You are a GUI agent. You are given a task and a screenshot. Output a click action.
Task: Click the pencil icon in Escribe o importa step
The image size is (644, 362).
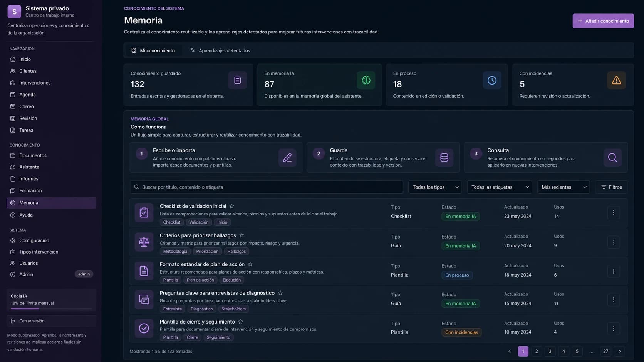pos(287,158)
